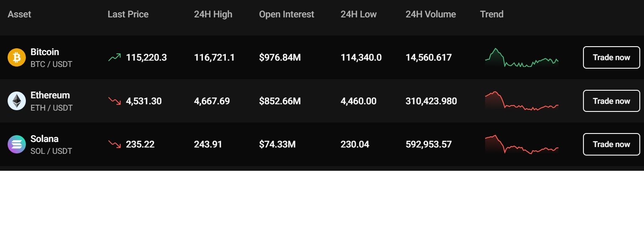
Task: Click the Bitcoin coin icon
Action: (17, 58)
